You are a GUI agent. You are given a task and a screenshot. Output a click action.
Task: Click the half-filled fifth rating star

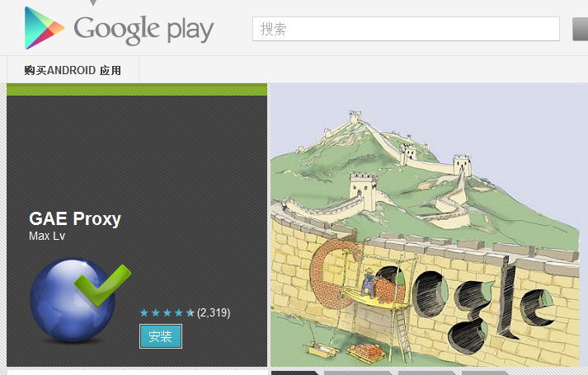(191, 312)
